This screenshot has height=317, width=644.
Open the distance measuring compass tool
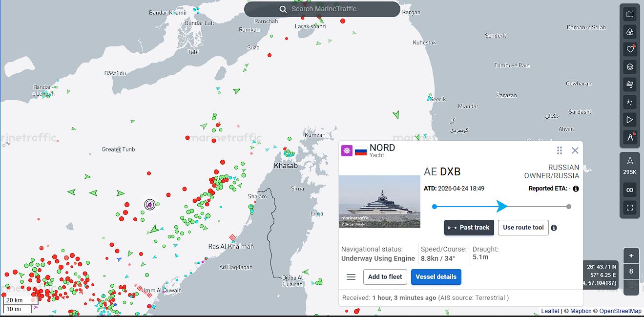(x=630, y=137)
